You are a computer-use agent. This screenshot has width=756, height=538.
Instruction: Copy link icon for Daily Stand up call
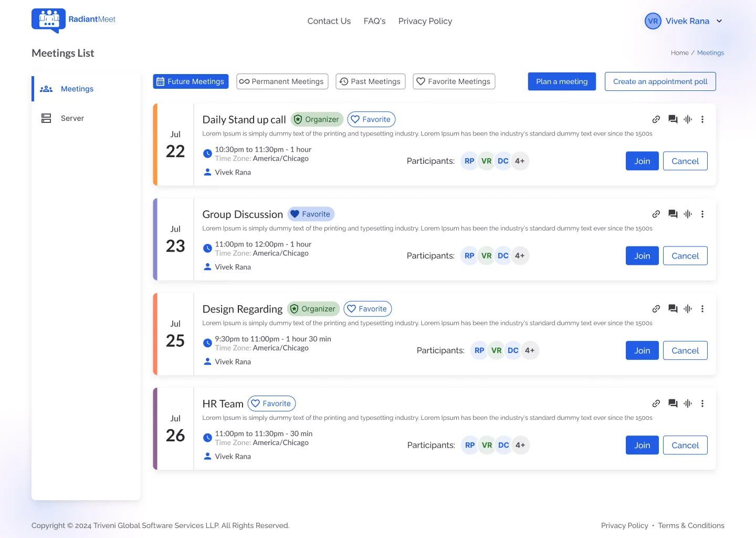pos(656,119)
